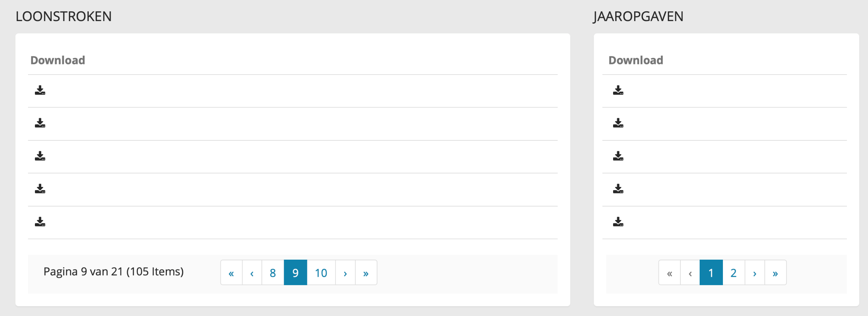Go to next Jaaropgaven page
868x316 pixels.
coord(755,273)
